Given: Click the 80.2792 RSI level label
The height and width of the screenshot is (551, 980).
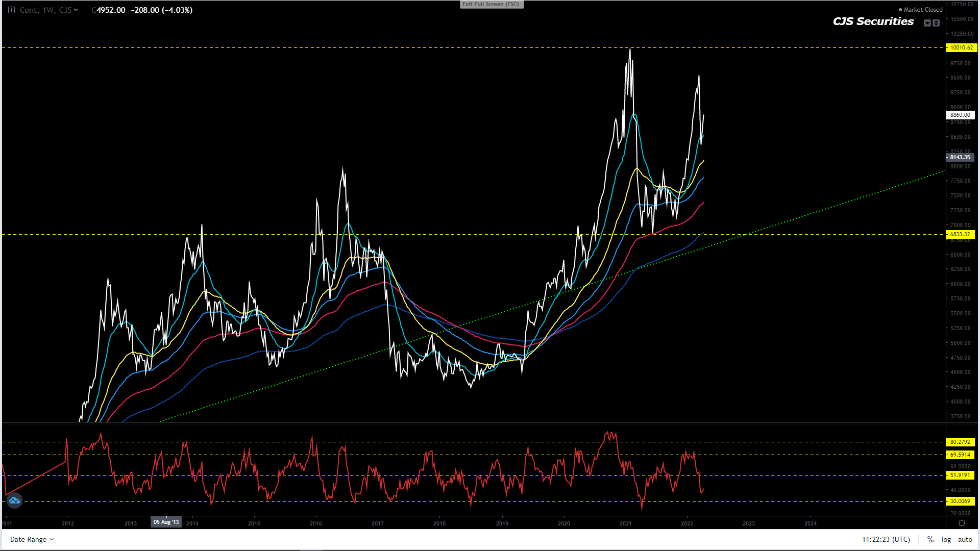Looking at the screenshot, I should (960, 442).
